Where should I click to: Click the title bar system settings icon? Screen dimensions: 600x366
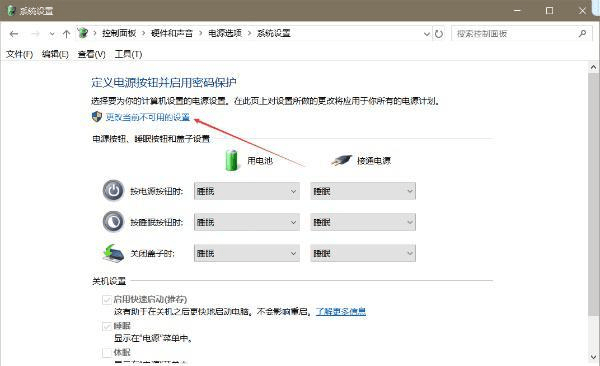[x=11, y=10]
